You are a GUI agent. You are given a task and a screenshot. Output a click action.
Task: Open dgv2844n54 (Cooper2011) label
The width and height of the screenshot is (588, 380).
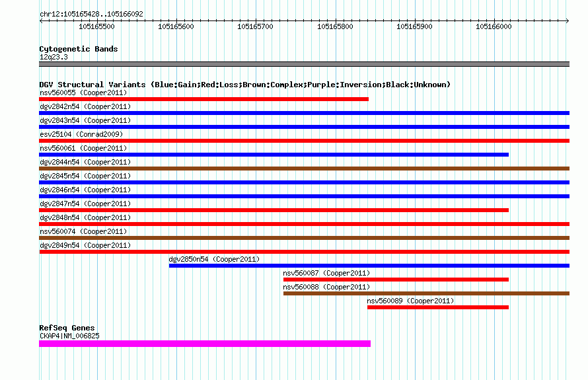click(85, 162)
